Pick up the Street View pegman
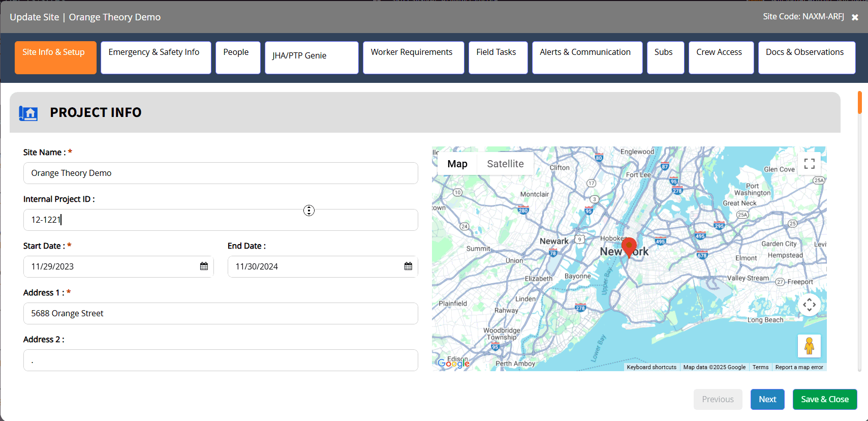The width and height of the screenshot is (868, 421). pos(810,346)
